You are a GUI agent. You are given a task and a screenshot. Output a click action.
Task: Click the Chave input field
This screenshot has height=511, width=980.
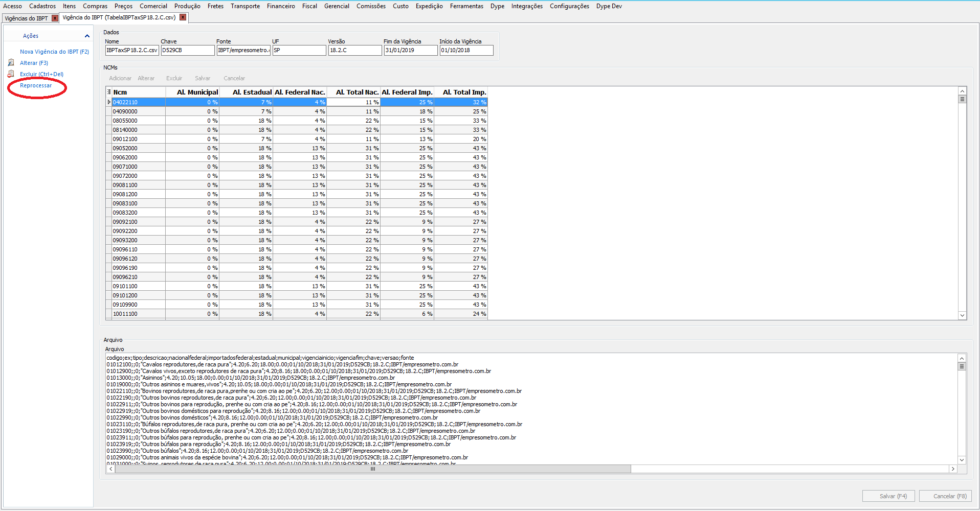188,50
